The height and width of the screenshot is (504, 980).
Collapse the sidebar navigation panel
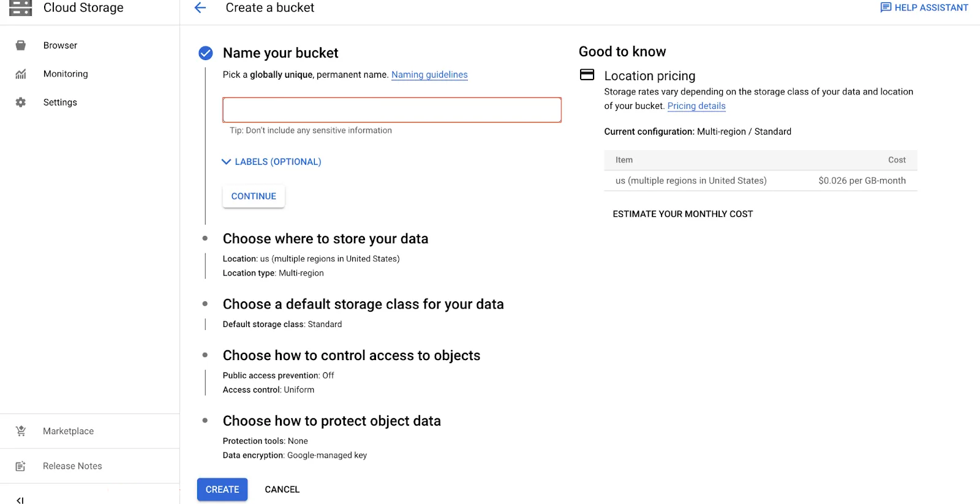pos(20,500)
